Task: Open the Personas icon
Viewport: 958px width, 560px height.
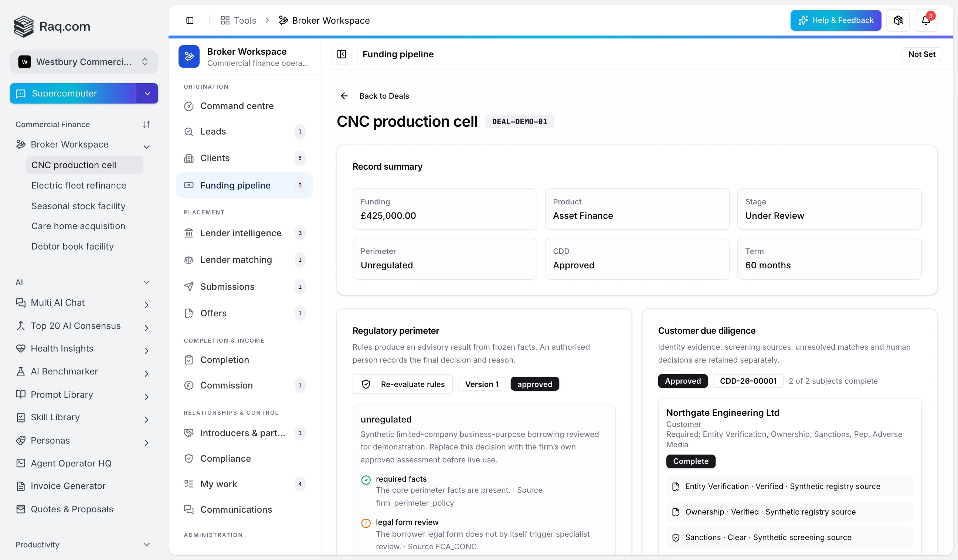Action: 21,440
